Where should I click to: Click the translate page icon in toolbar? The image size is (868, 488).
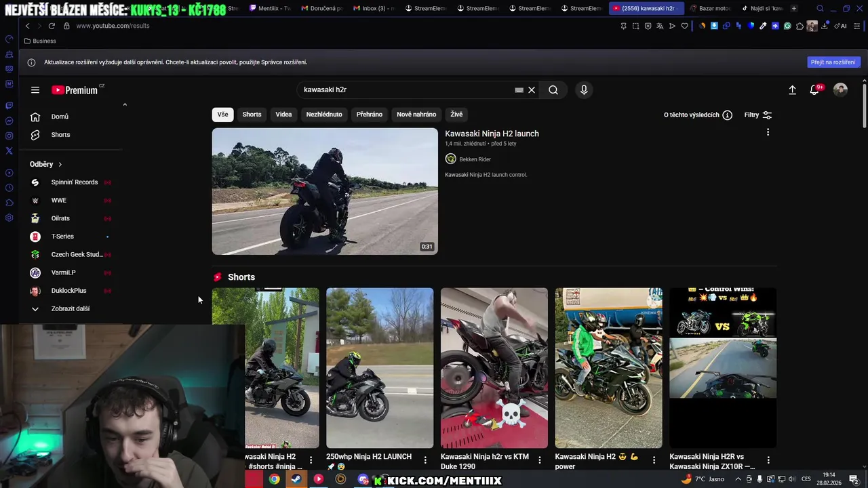pos(660,26)
